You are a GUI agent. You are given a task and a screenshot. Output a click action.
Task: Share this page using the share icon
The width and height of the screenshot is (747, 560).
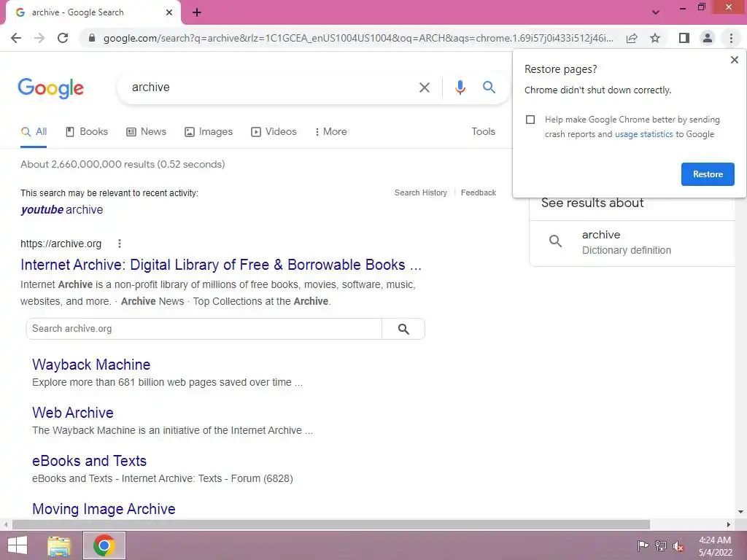point(632,38)
